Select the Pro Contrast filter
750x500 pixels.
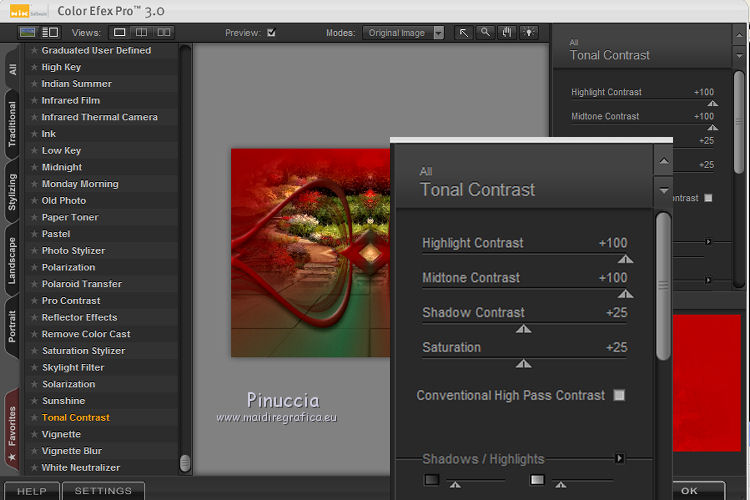[71, 301]
